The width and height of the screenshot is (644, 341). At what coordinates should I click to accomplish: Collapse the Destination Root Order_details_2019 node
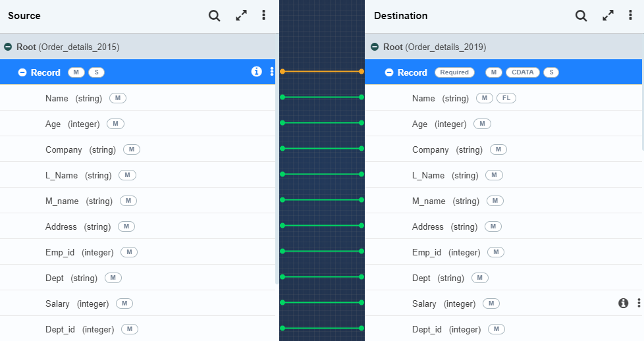tap(375, 47)
